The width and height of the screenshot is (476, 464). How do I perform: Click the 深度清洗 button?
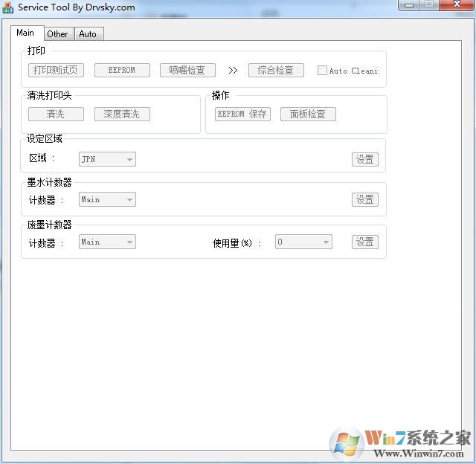122,115
